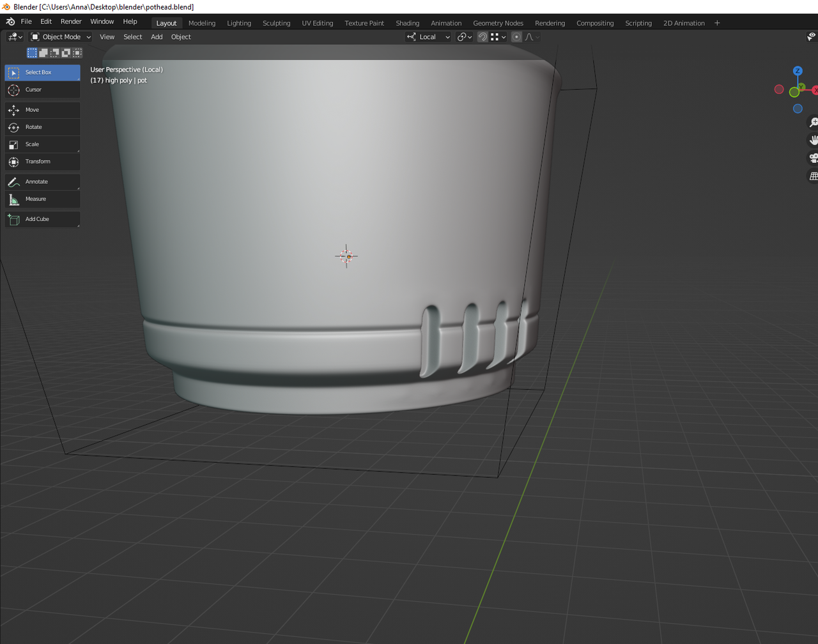Image resolution: width=818 pixels, height=644 pixels.
Task: Toggle proportional editing in header
Action: tap(516, 37)
